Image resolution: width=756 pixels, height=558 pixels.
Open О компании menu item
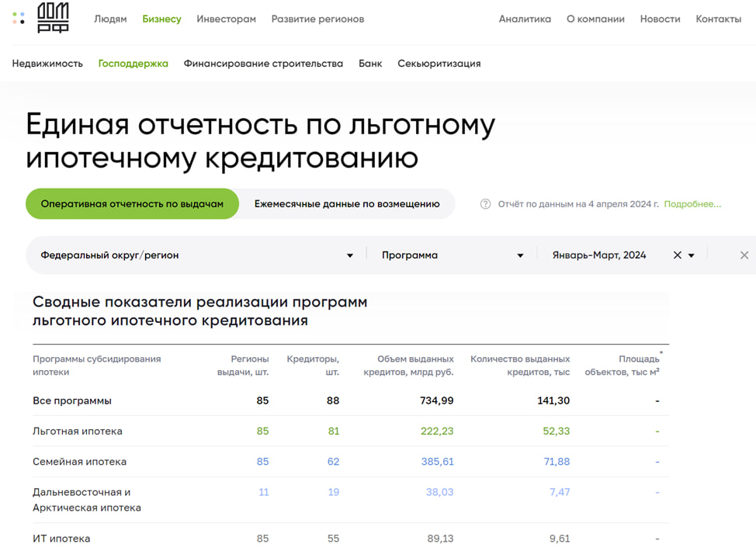pyautogui.click(x=595, y=19)
